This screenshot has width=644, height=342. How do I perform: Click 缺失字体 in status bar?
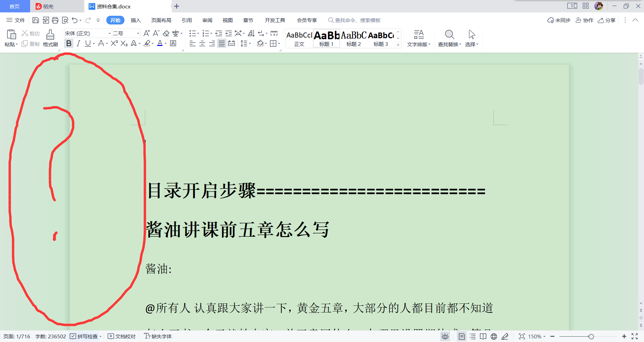tap(158, 336)
